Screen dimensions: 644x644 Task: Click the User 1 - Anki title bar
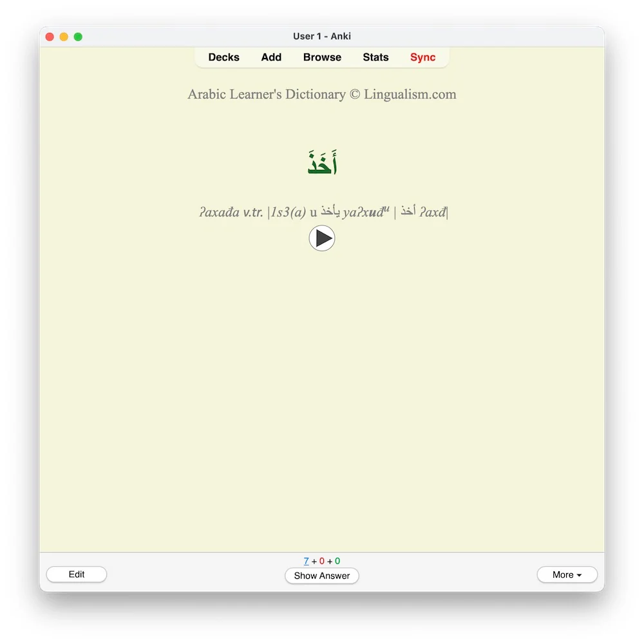pos(321,36)
